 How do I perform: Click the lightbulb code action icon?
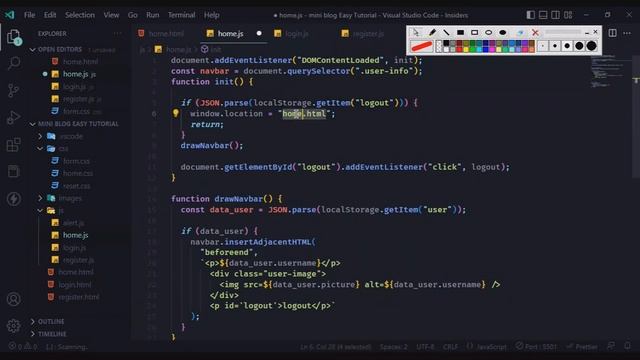[x=176, y=113]
